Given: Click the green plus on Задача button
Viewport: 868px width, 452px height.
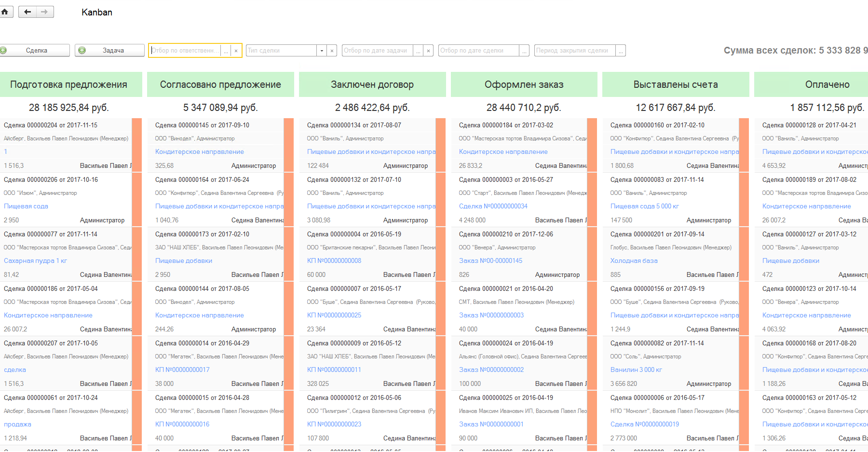Looking at the screenshot, I should coord(82,50).
